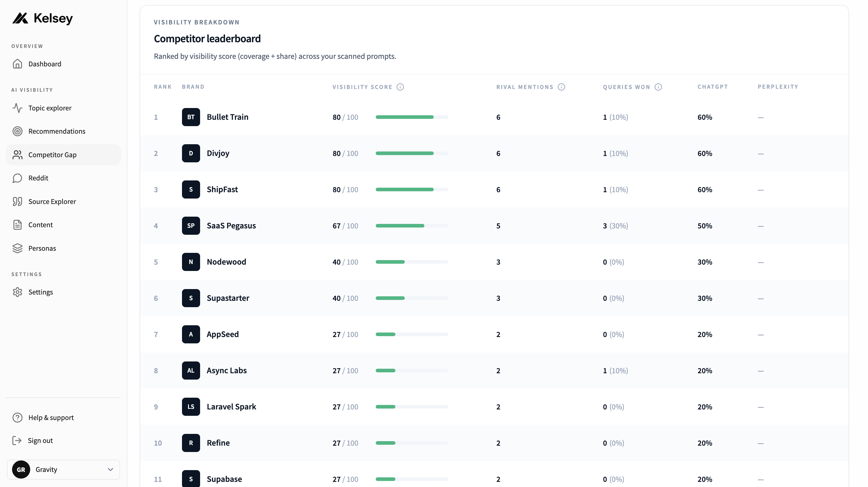Click the Recommendations target icon
The width and height of the screenshot is (868, 487).
tap(18, 131)
